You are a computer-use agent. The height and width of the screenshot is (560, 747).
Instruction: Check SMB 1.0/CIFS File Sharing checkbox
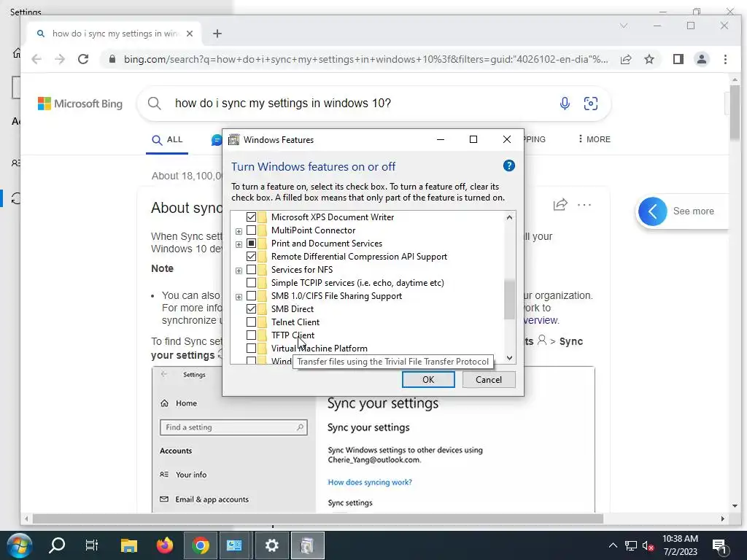coord(251,296)
